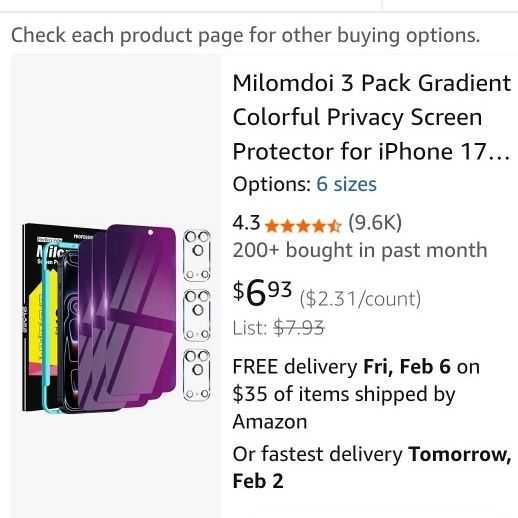
Task: Select the 6 sizes options link
Action: tap(346, 184)
